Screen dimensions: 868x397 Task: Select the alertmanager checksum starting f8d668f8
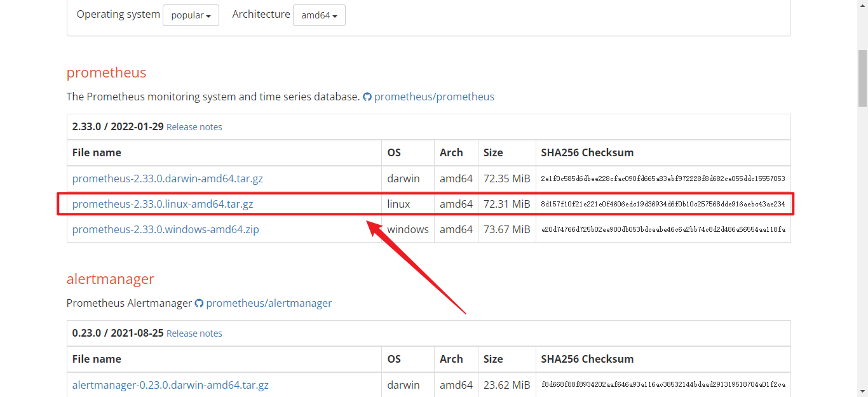(663, 385)
